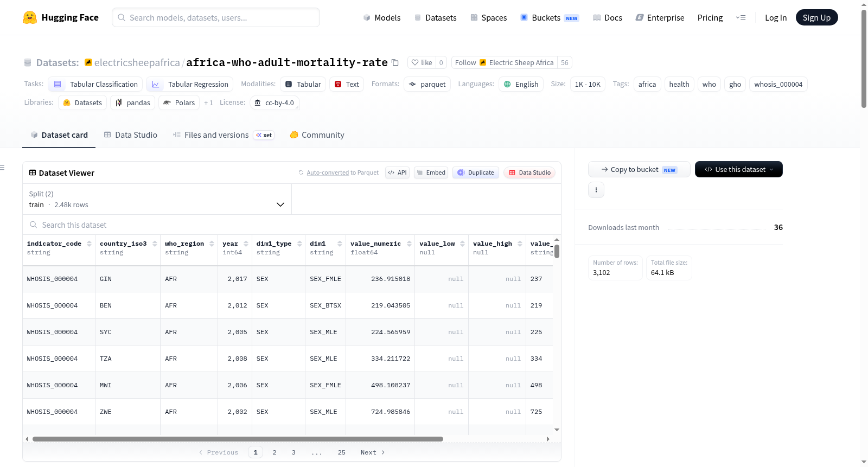This screenshot has height=467, width=868.
Task: Jump to page 25 of the table
Action: click(x=342, y=452)
